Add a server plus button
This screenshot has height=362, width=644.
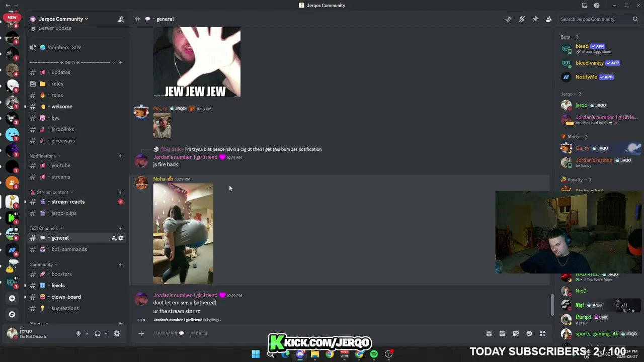tap(12, 298)
